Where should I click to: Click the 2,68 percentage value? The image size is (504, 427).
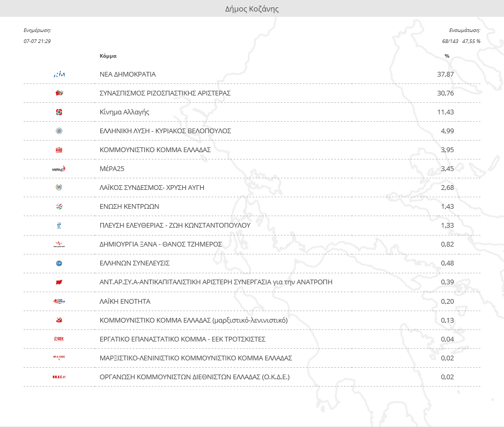(x=447, y=187)
